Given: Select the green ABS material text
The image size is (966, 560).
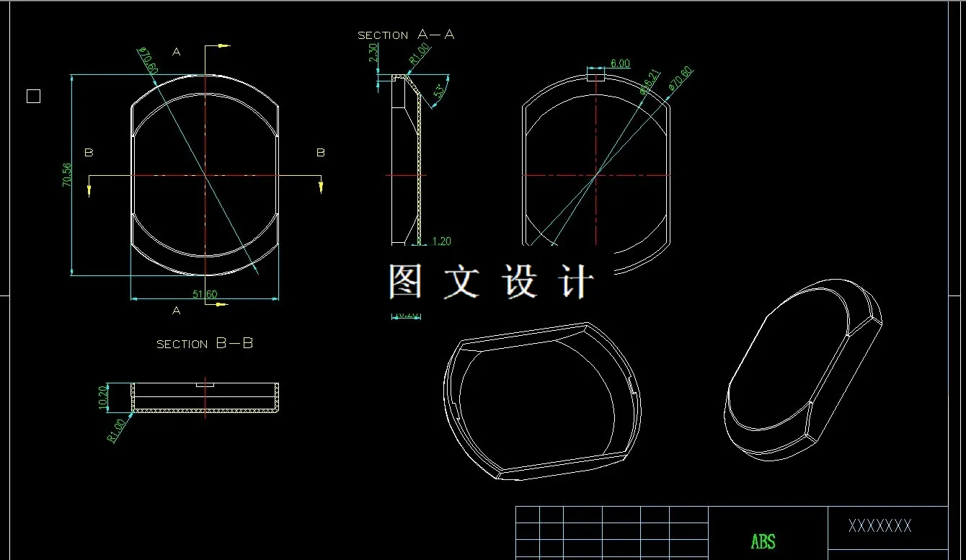Looking at the screenshot, I should click(763, 542).
